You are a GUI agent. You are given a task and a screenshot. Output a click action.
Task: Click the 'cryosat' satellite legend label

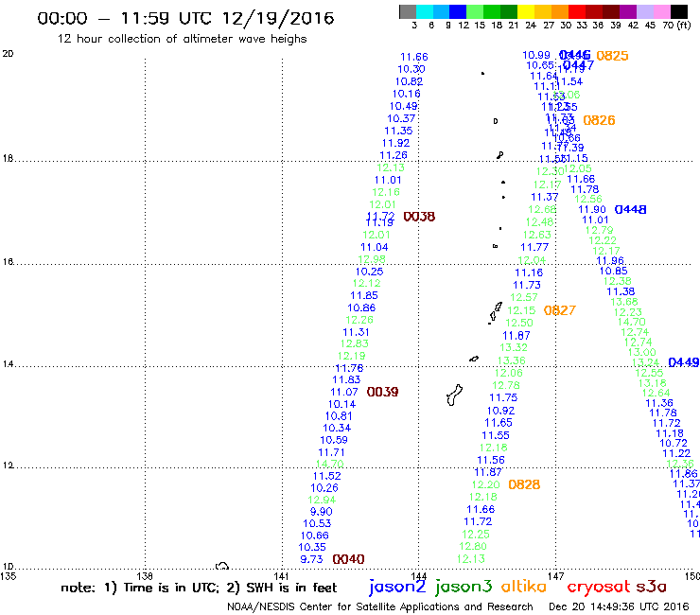click(599, 587)
